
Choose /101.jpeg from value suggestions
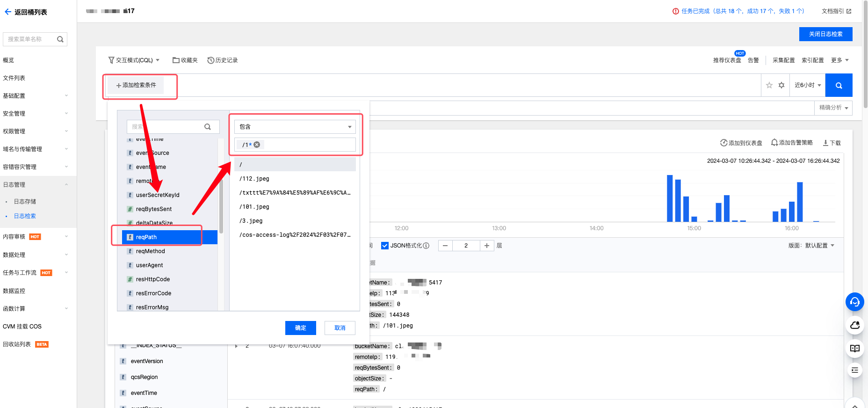[295, 207]
